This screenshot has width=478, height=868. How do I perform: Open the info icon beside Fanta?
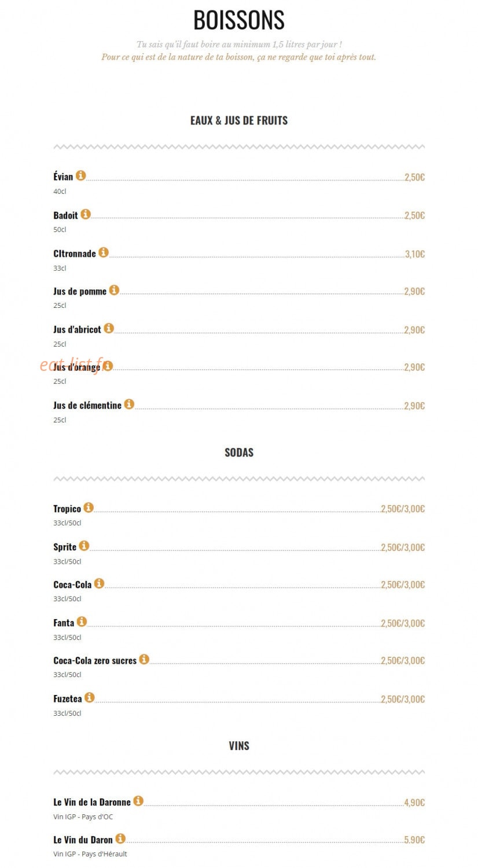tap(82, 621)
